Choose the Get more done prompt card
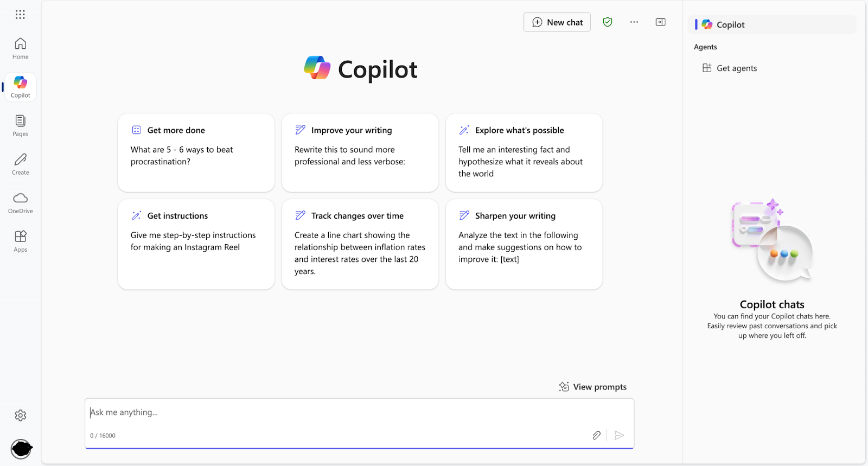The image size is (868, 466). click(x=196, y=152)
